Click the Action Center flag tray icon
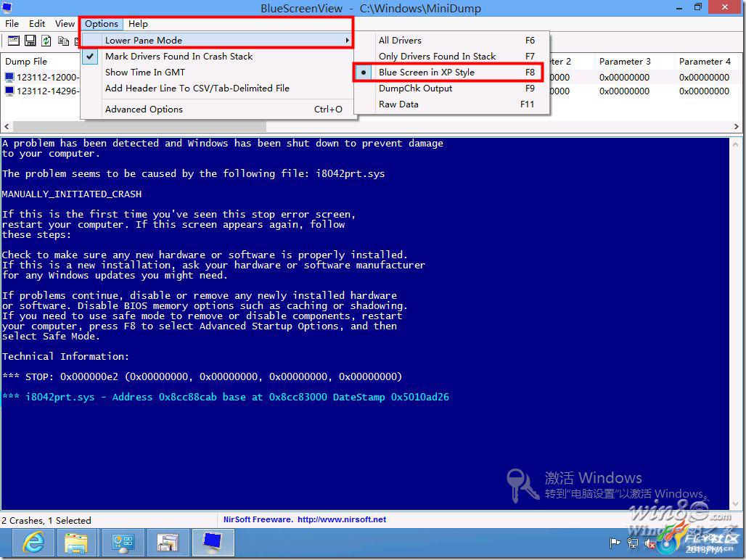The height and width of the screenshot is (560, 746). 615,543
